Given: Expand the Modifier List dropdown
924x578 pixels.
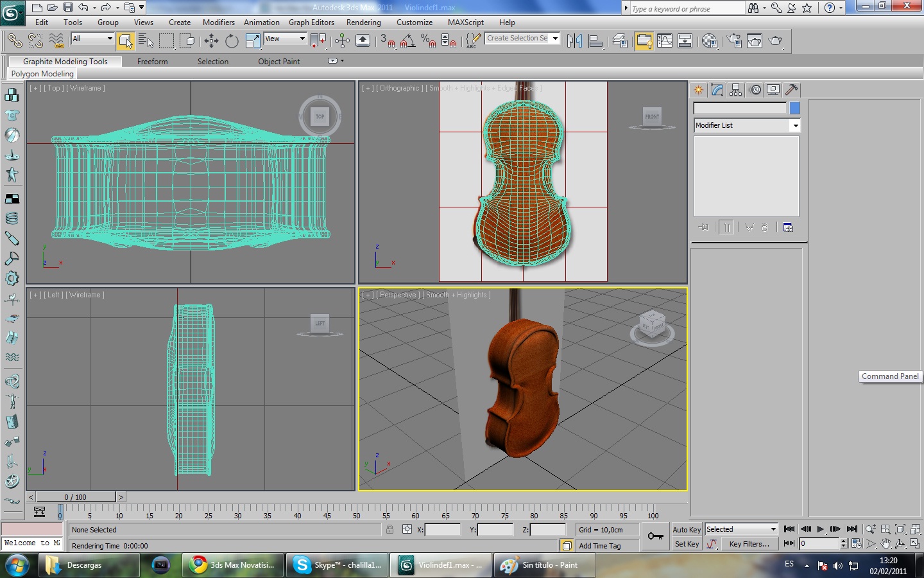Looking at the screenshot, I should point(795,125).
